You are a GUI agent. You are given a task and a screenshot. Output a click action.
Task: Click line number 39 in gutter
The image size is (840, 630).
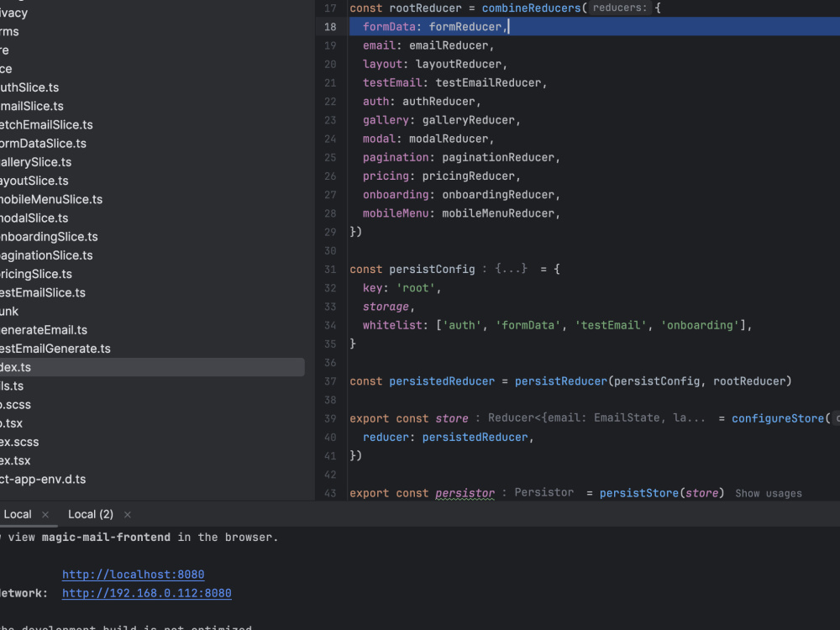coord(330,419)
